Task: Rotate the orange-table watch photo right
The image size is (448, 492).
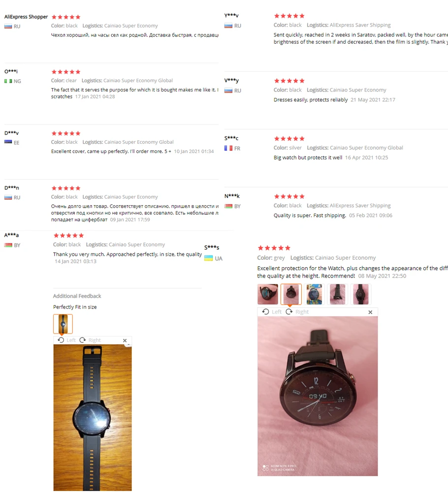Action: [x=90, y=340]
